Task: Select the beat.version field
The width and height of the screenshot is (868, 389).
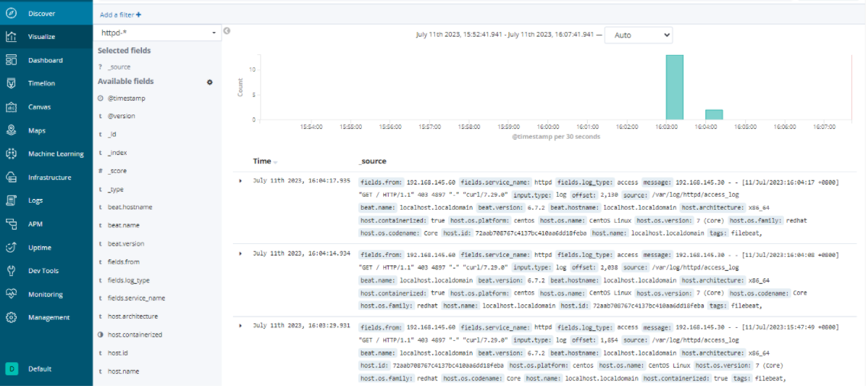Action: click(x=126, y=243)
